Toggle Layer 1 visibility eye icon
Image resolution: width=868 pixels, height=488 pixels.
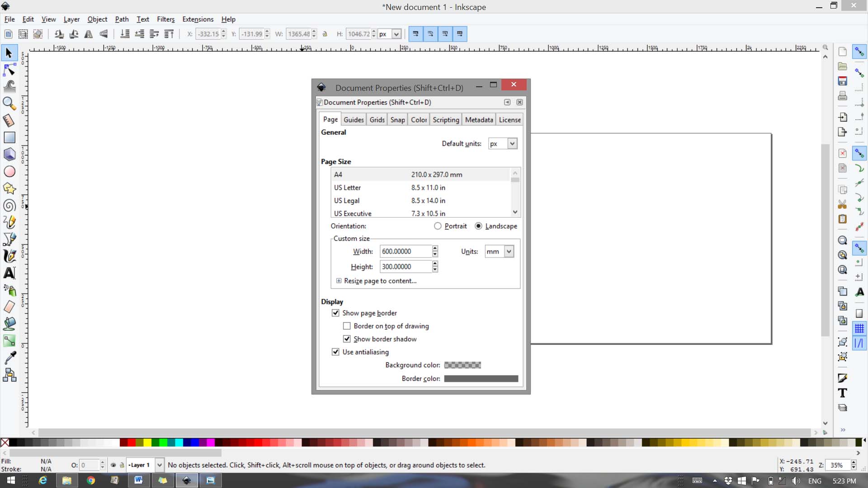[x=113, y=465]
